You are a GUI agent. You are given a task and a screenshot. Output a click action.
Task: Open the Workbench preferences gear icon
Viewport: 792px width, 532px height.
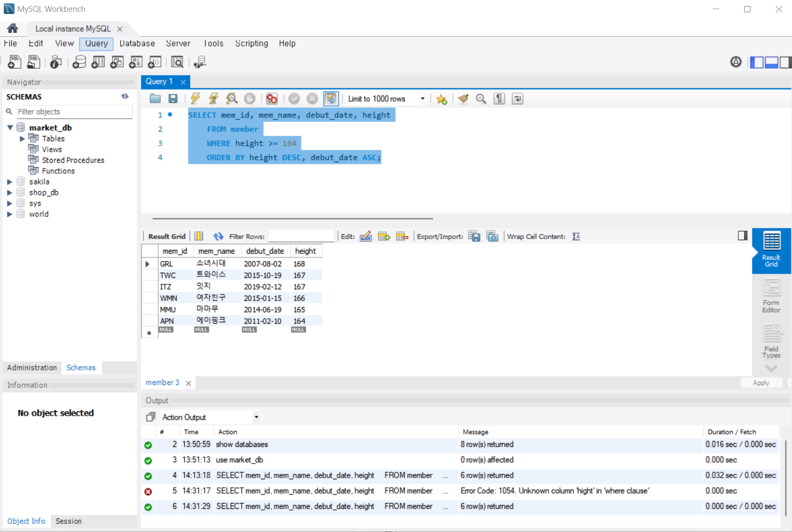736,62
